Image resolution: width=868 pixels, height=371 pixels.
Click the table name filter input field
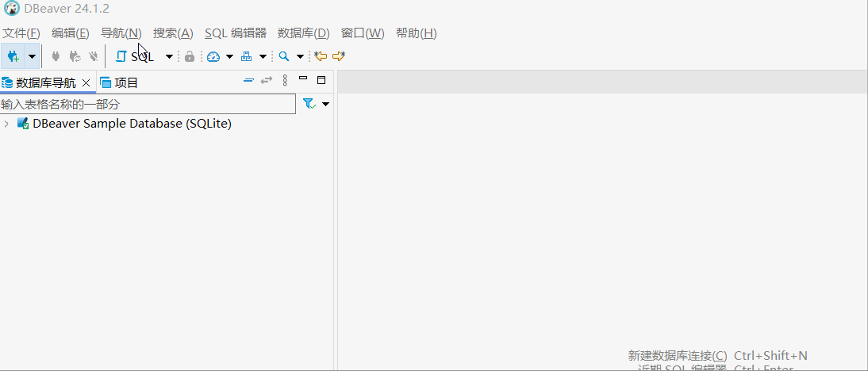pyautogui.click(x=148, y=104)
